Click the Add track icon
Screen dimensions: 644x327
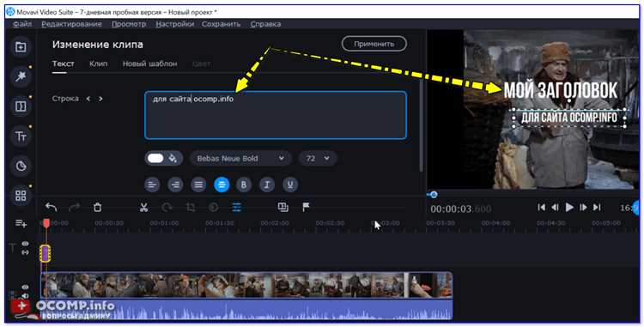point(21,224)
